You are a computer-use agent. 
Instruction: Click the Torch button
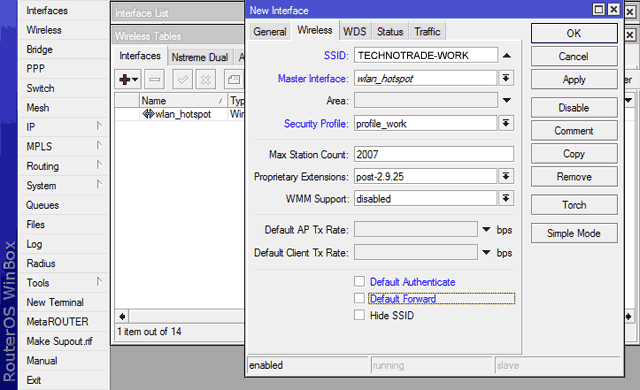574,205
